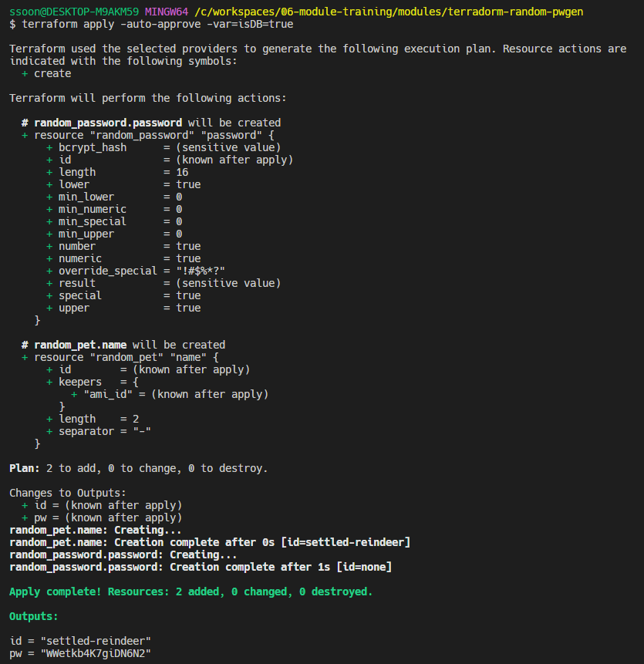Click the separator = "-" line

99,431
